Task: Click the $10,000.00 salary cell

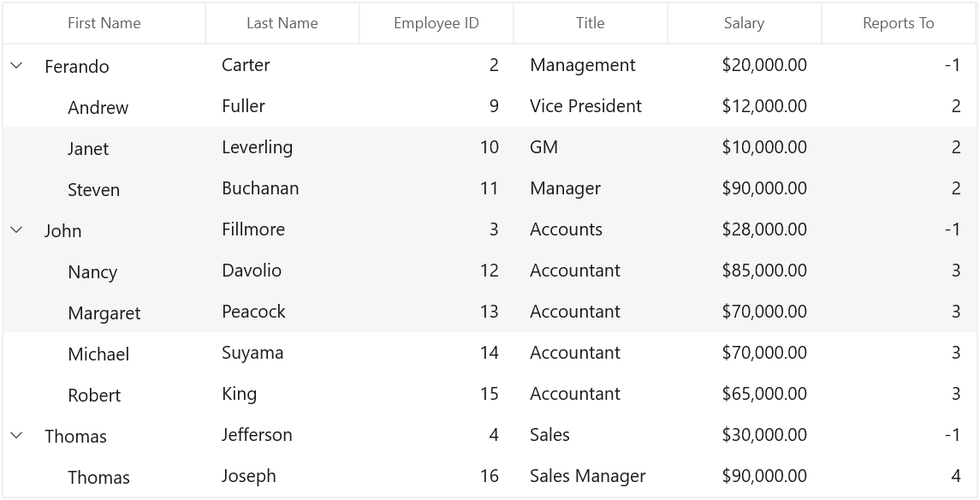Action: coord(745,147)
